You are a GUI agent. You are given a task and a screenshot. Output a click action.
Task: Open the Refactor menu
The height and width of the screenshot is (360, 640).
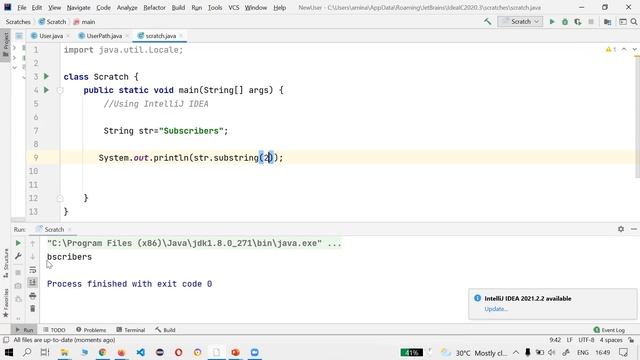[154, 7]
